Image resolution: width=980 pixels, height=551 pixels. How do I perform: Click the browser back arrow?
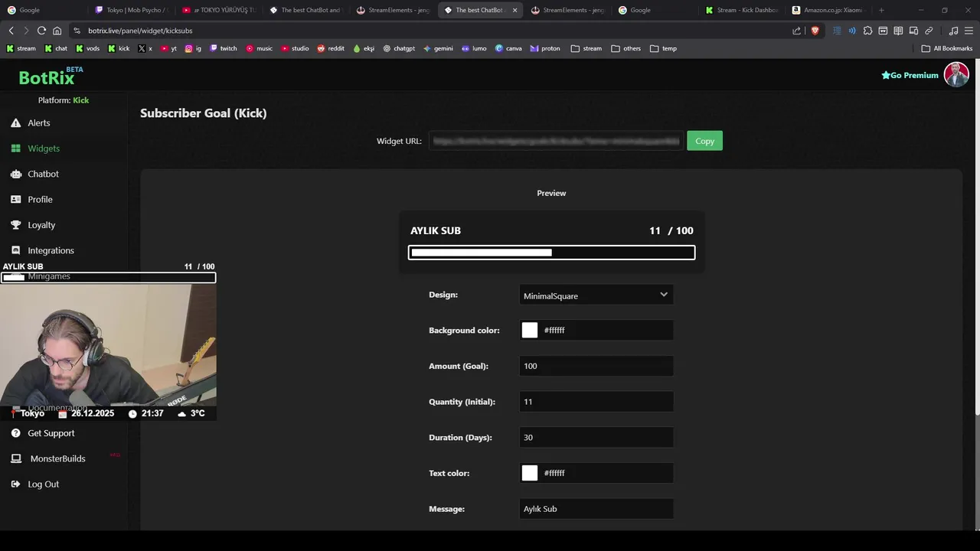tap(11, 31)
